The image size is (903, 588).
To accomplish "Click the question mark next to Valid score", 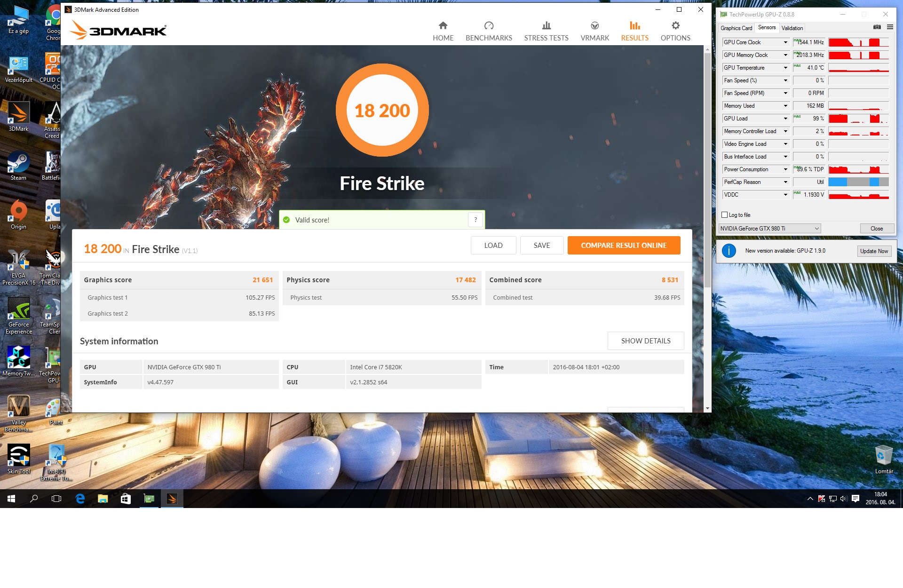I will pos(475,220).
